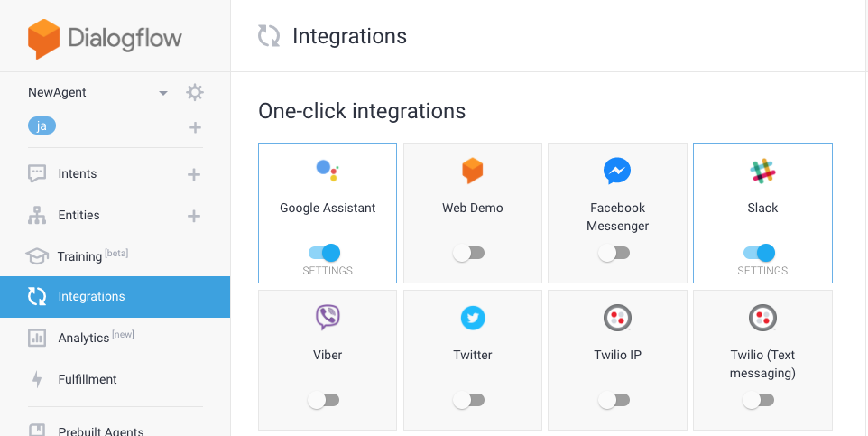Enable the Web Demo toggle

pyautogui.click(x=469, y=253)
